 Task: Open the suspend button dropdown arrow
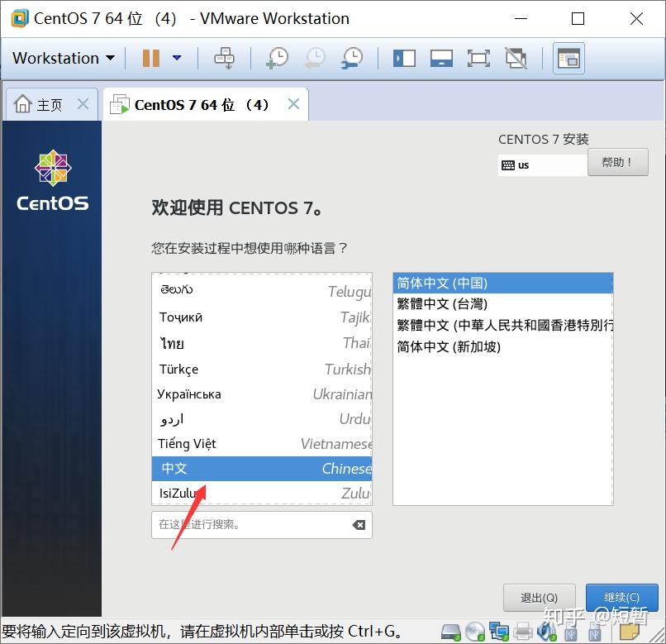(175, 58)
